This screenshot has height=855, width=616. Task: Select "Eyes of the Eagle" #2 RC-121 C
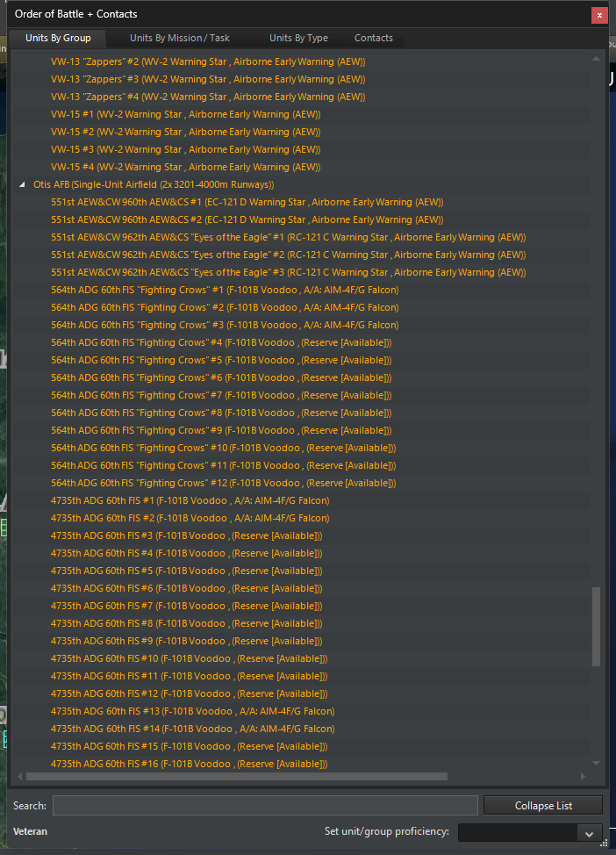289,255
